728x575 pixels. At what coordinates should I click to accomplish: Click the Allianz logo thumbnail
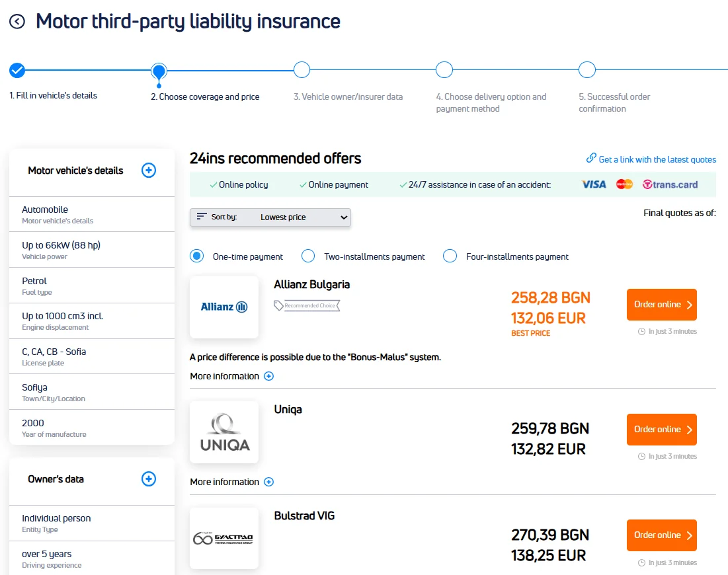click(x=224, y=307)
